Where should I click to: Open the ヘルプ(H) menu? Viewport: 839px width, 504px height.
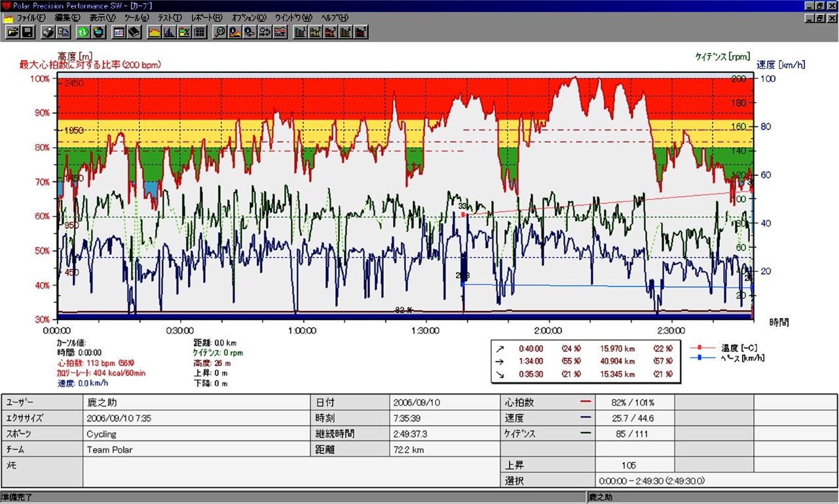(335, 17)
